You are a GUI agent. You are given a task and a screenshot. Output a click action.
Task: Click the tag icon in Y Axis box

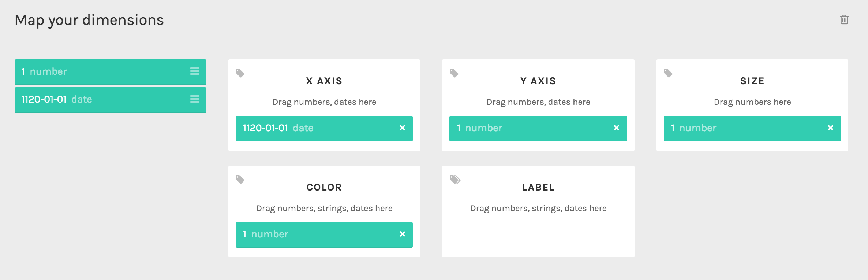coord(454,73)
